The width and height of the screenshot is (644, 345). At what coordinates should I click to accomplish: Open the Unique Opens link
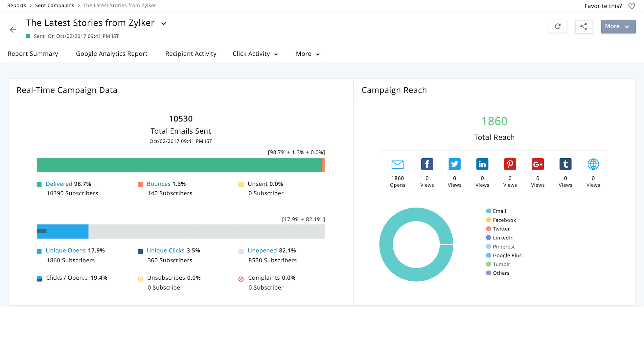coord(66,250)
